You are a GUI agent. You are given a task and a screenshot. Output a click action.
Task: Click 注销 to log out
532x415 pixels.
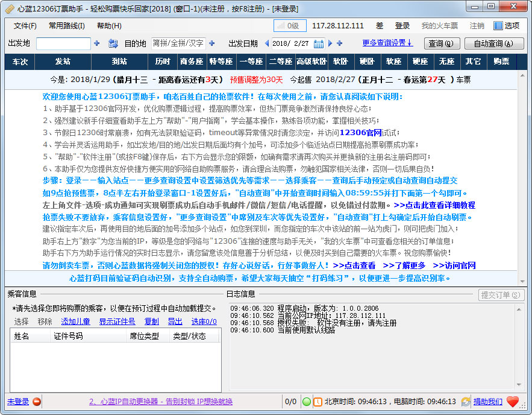point(477,26)
